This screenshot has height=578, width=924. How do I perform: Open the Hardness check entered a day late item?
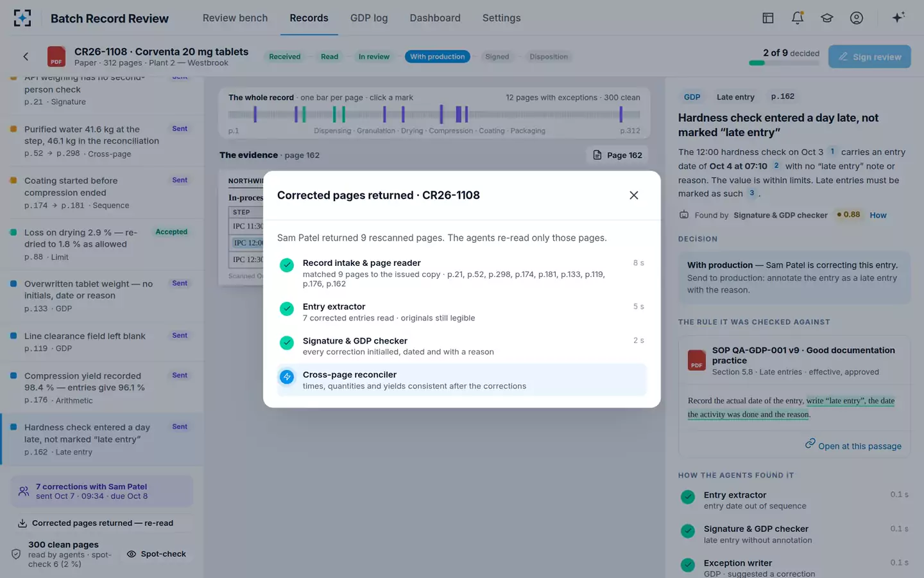[x=103, y=439]
